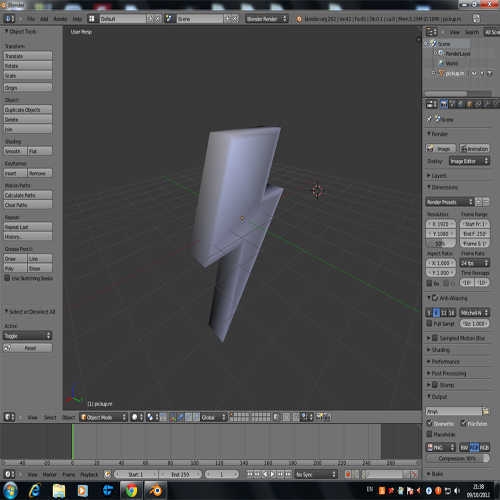Select the pickup.nr object in outliner
This screenshot has width=500, height=500.
454,74
